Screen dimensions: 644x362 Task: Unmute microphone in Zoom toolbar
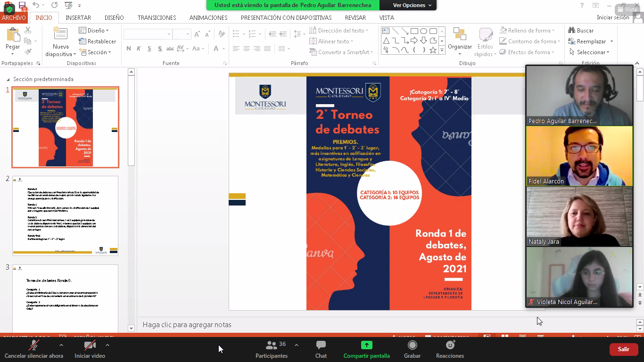(34, 349)
